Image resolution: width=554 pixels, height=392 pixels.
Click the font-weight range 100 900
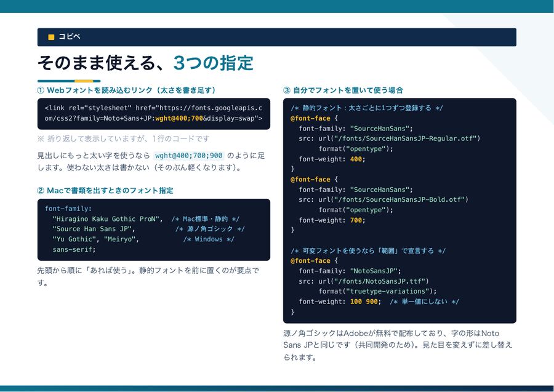tap(364, 302)
